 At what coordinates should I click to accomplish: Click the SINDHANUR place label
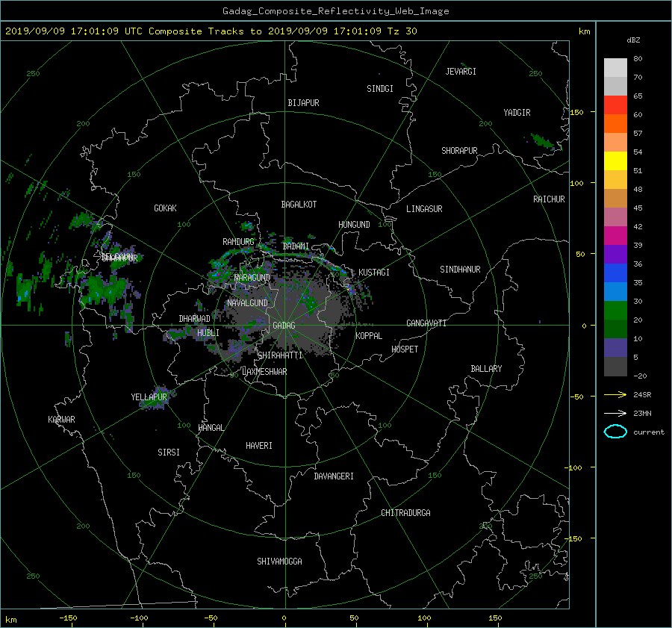pyautogui.click(x=460, y=270)
